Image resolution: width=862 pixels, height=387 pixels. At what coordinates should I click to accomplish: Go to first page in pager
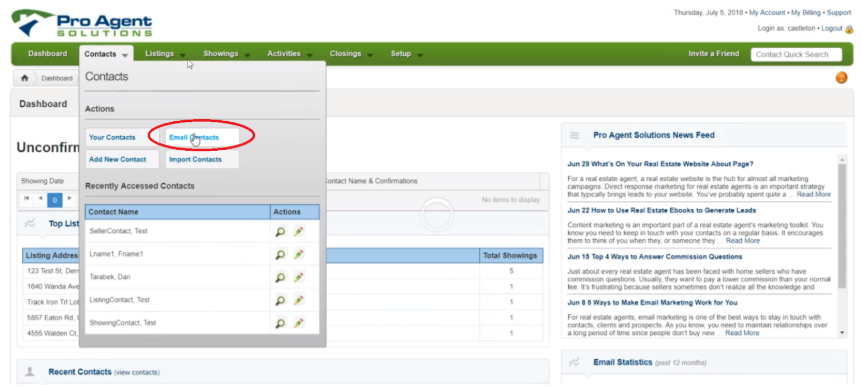click(26, 199)
